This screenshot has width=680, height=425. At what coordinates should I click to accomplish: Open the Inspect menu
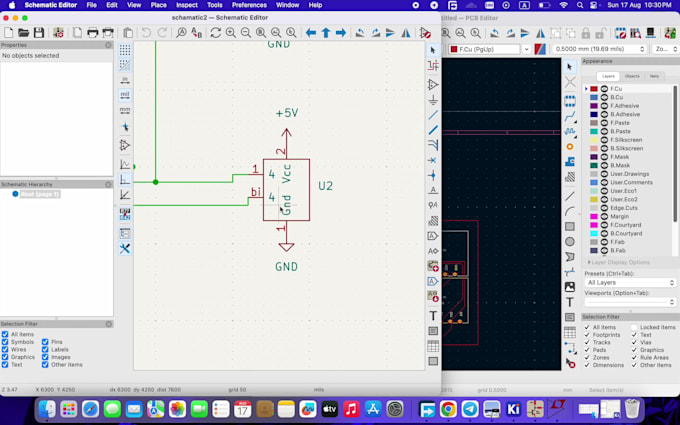[186, 5]
